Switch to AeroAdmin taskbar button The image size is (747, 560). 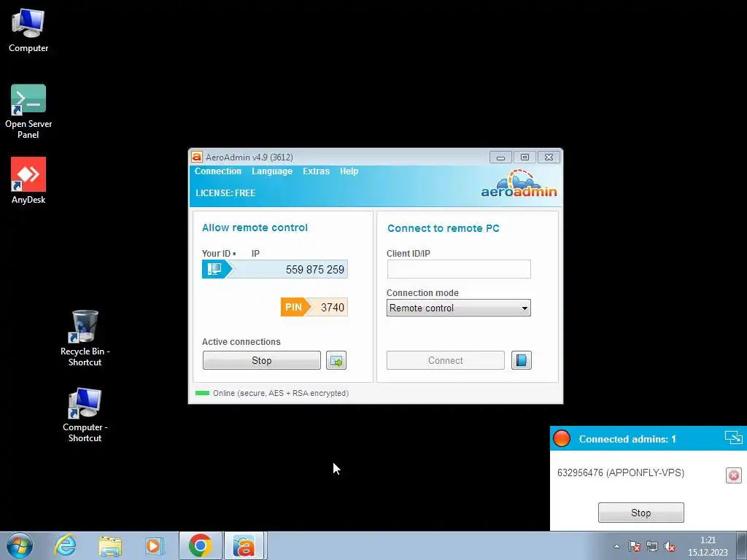(x=244, y=545)
